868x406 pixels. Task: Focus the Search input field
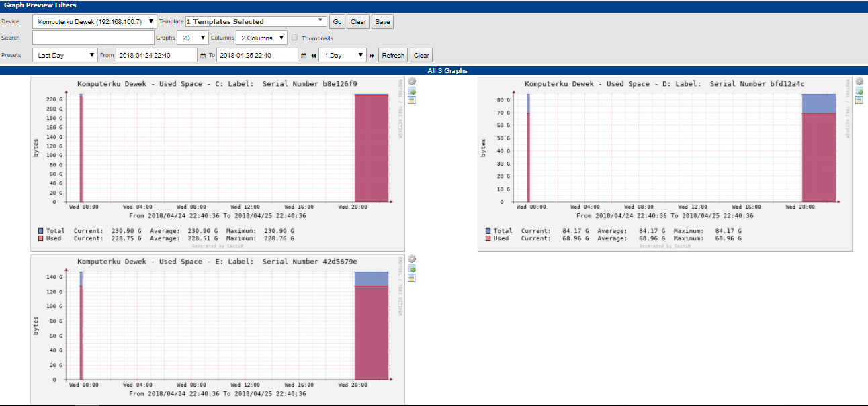[x=93, y=38]
